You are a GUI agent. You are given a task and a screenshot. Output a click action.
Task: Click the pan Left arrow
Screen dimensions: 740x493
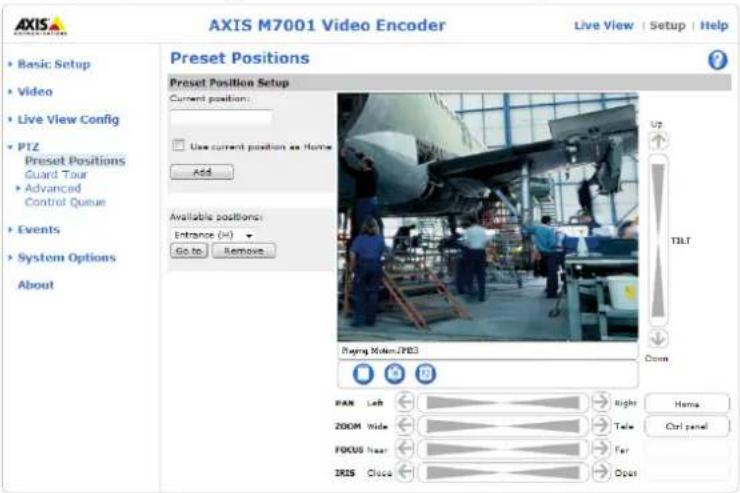pos(405,402)
